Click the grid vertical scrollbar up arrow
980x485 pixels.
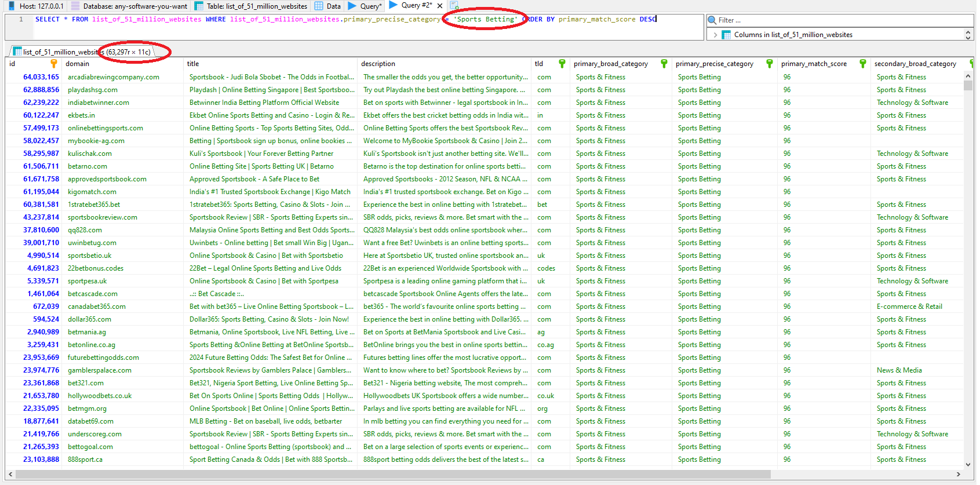[x=968, y=76]
